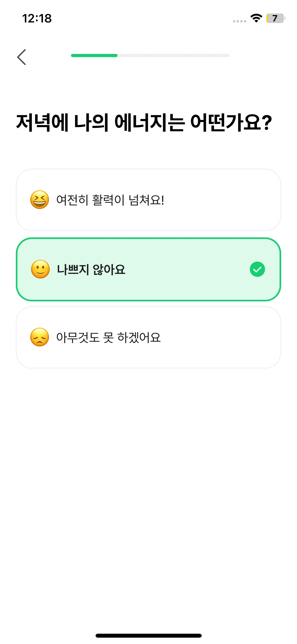Pick the 아무것도 못 하겠어요 answer label
This screenshot has width=297, height=644.
tap(108, 337)
